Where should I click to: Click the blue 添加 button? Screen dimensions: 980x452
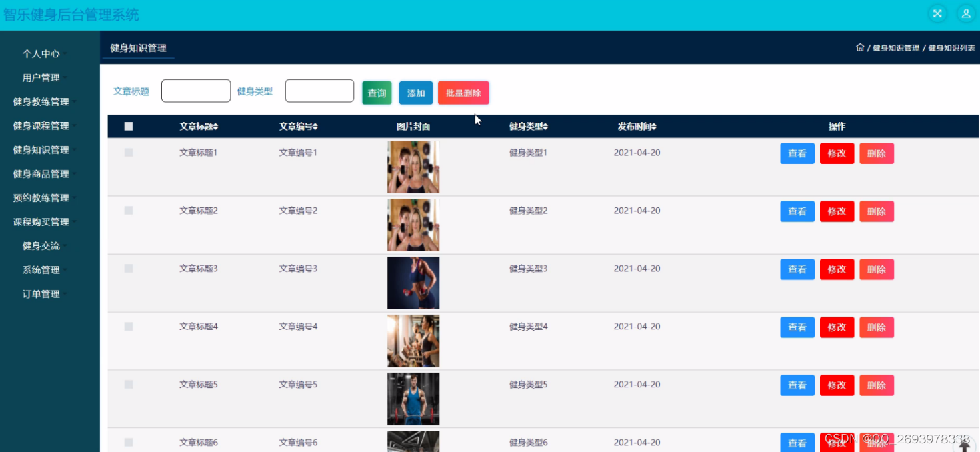tap(416, 93)
